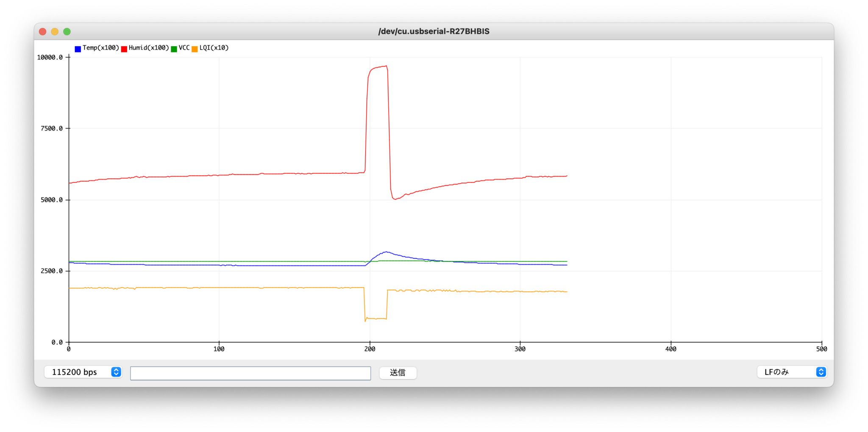Open the 115200 bps baud rate dropdown
Viewport: 868px width, 432px height.
83,372
